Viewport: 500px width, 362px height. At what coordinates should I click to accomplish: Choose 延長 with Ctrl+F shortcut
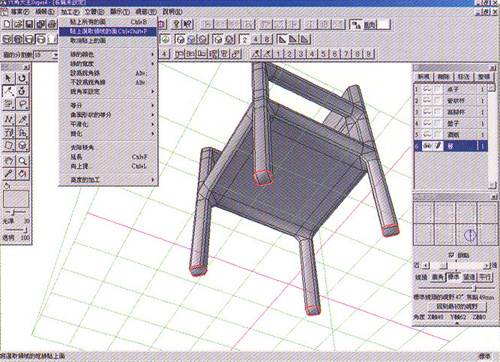(x=107, y=156)
